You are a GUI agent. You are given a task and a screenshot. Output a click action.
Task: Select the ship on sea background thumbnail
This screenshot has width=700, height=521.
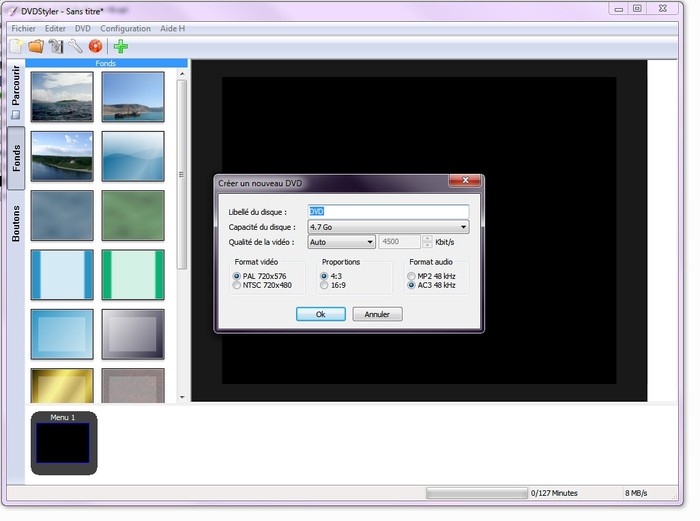pos(133,97)
